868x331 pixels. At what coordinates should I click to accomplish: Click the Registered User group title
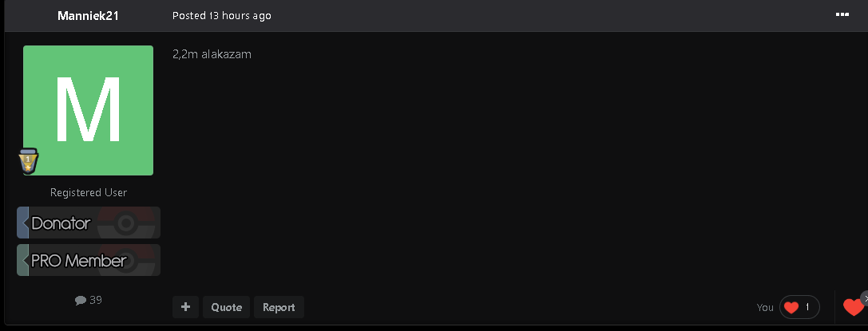coord(89,192)
